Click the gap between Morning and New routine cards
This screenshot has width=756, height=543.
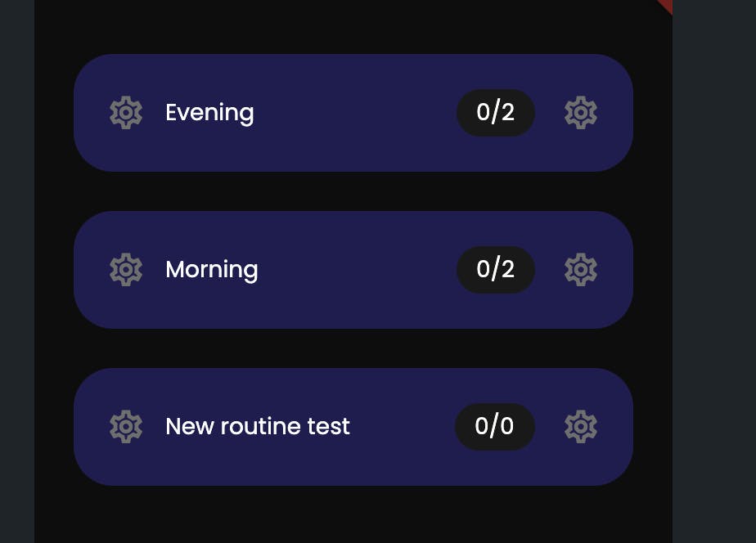pos(353,348)
